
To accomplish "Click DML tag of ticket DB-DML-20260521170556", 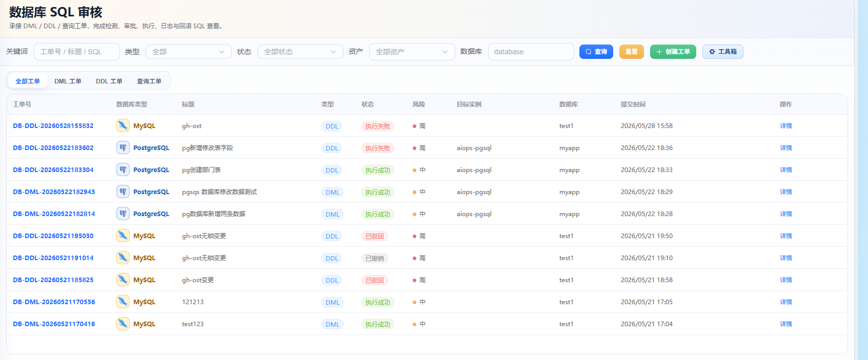I will pos(332,302).
